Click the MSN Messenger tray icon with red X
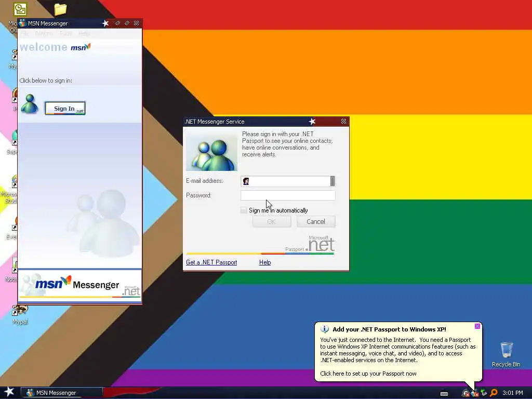 click(x=475, y=393)
